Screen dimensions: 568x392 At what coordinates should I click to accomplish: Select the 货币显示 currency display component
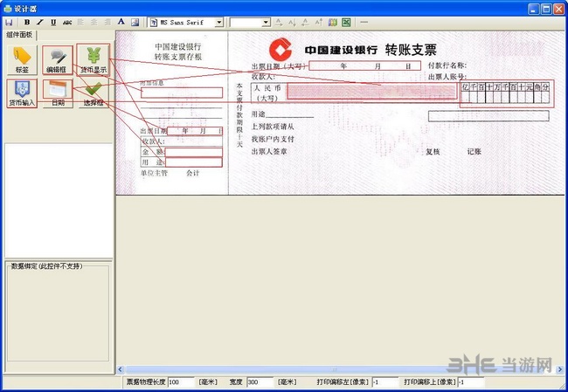(x=94, y=59)
